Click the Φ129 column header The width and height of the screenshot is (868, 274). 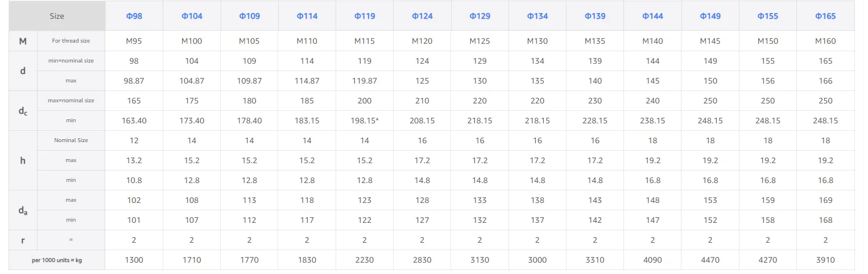pos(480,16)
